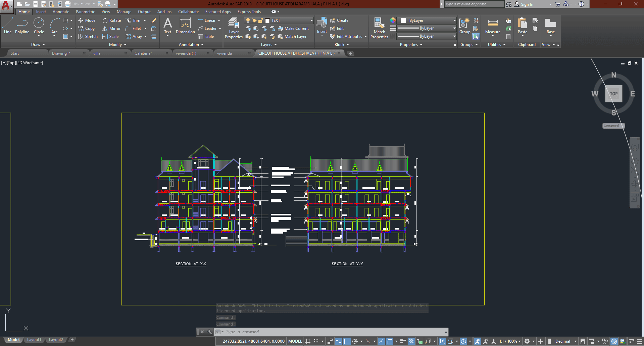The image size is (644, 346).
Task: Click the Dimension annotation tool
Action: click(185, 27)
